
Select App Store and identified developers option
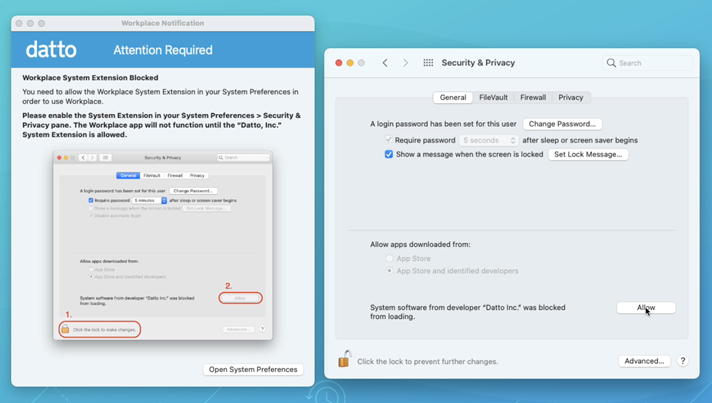coord(390,271)
